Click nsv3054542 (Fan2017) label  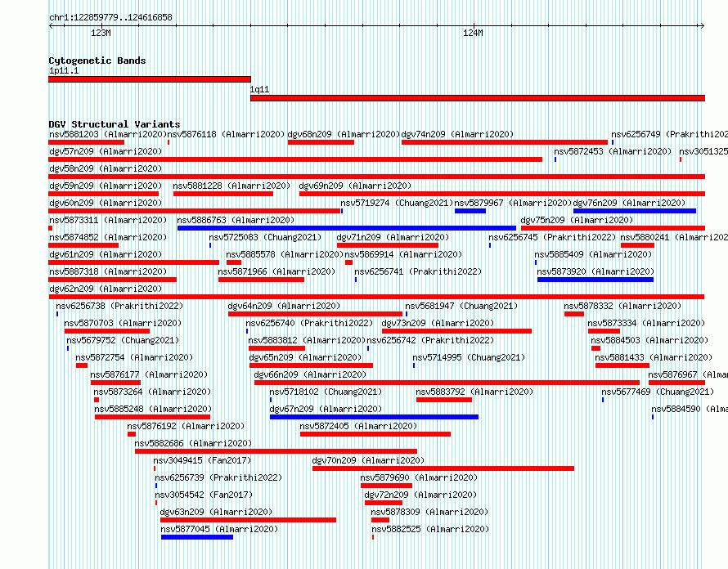(x=204, y=495)
